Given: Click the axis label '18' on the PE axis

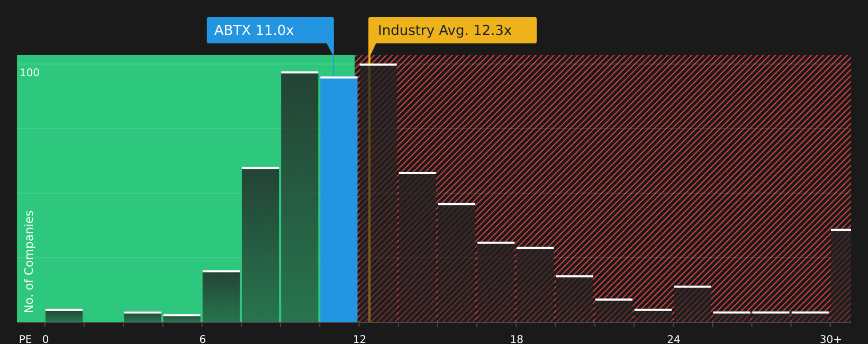Looking at the screenshot, I should [x=517, y=339].
